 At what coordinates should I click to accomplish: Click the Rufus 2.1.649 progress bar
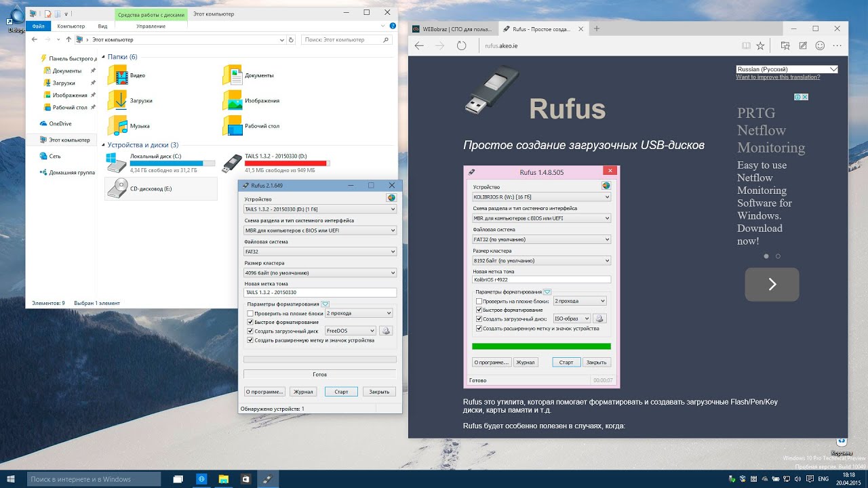pos(320,359)
